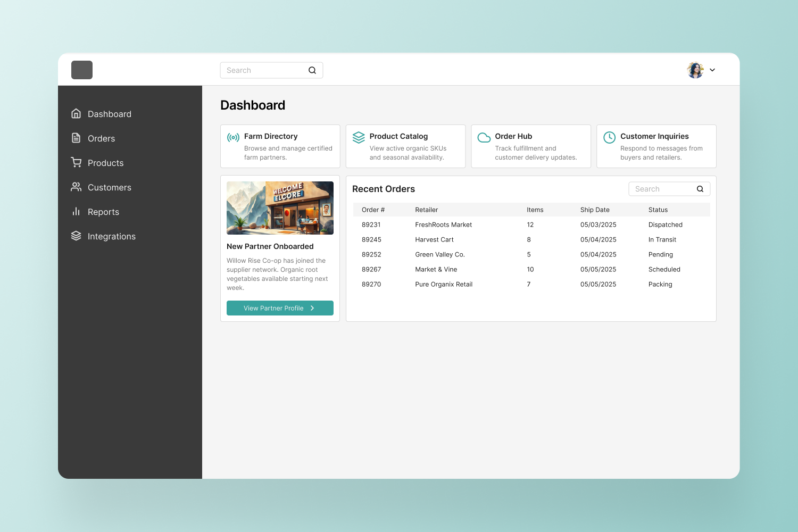
Task: Click the View Partner Profile button
Action: pos(280,308)
